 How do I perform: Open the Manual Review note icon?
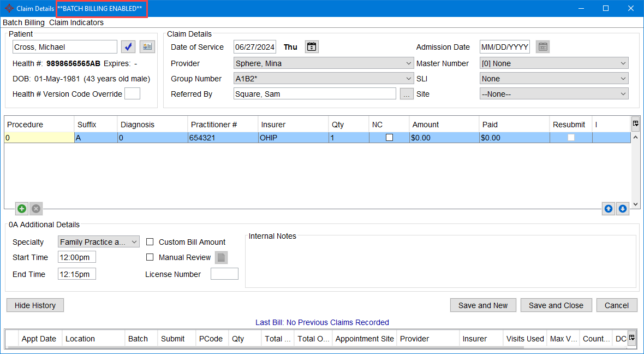pyautogui.click(x=221, y=257)
